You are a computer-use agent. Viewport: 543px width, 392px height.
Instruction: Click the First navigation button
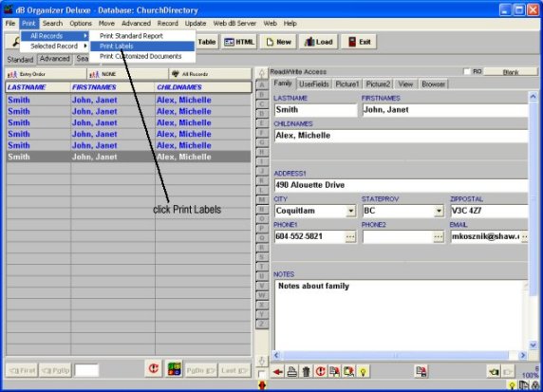22,371
